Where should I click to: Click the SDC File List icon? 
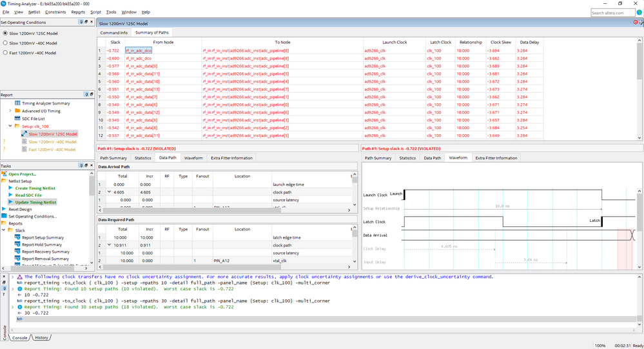click(17, 119)
